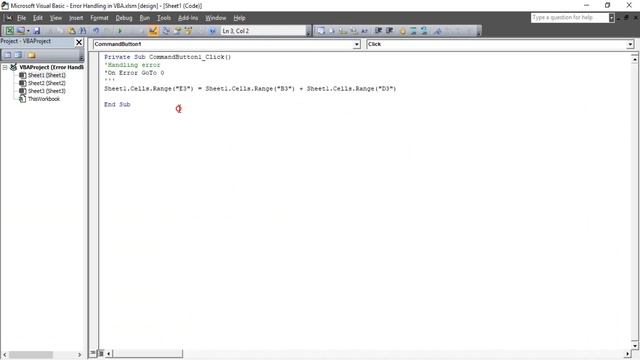Toggle Design Mode icon
The height and width of the screenshot is (360, 640).
pyautogui.click(x=153, y=31)
